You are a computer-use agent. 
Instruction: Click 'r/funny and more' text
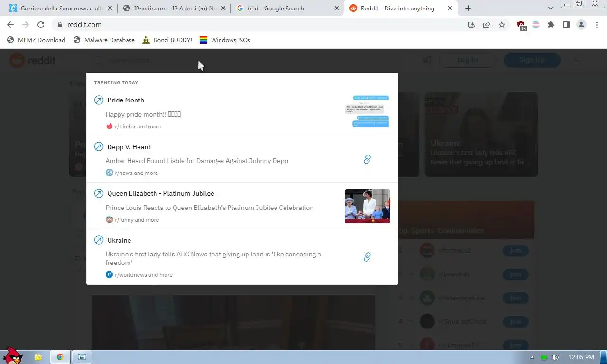point(137,220)
